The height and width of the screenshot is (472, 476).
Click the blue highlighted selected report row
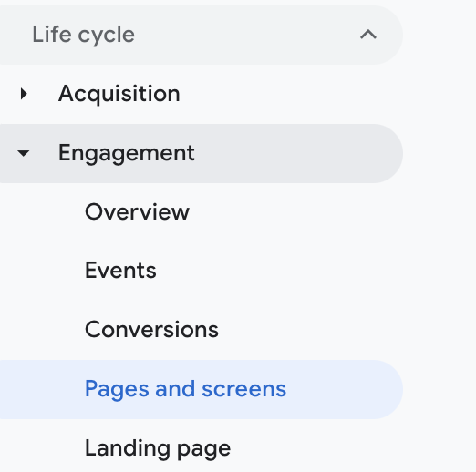coord(202,389)
